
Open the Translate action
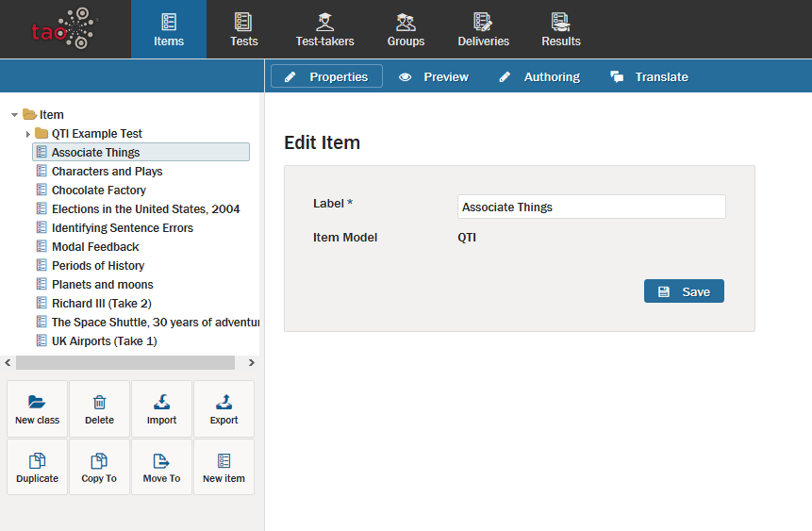649,77
